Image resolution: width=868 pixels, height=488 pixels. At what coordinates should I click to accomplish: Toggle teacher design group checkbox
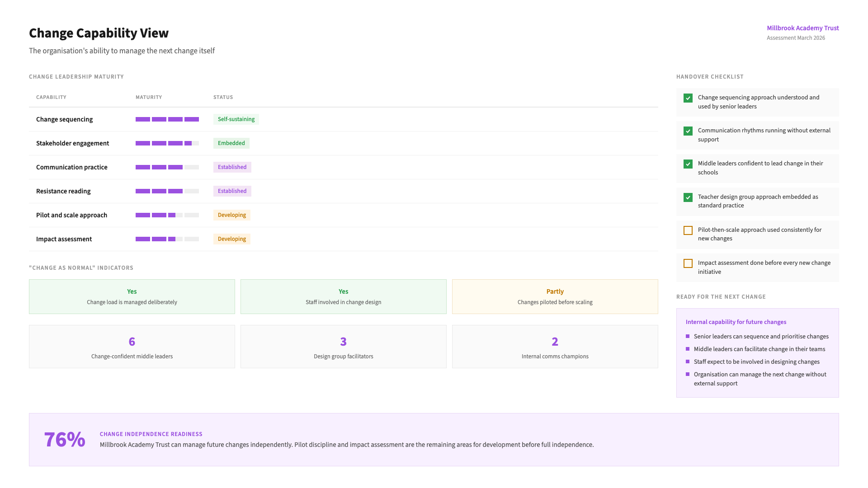688,197
